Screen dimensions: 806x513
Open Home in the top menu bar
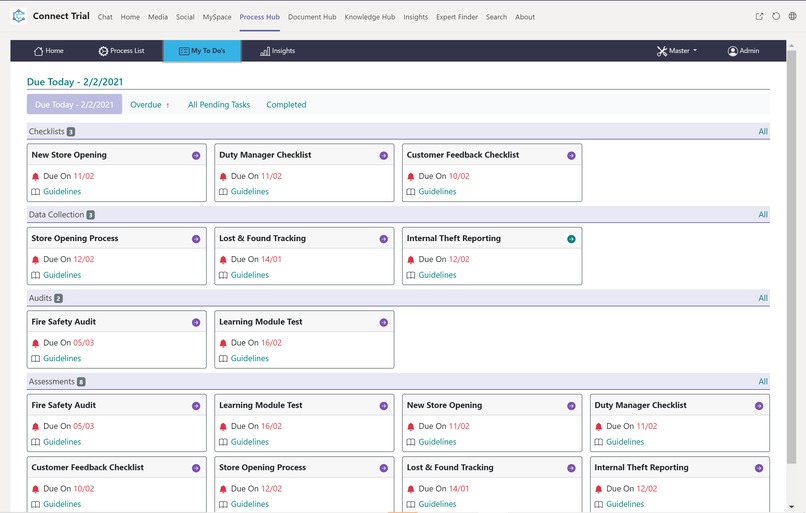130,17
